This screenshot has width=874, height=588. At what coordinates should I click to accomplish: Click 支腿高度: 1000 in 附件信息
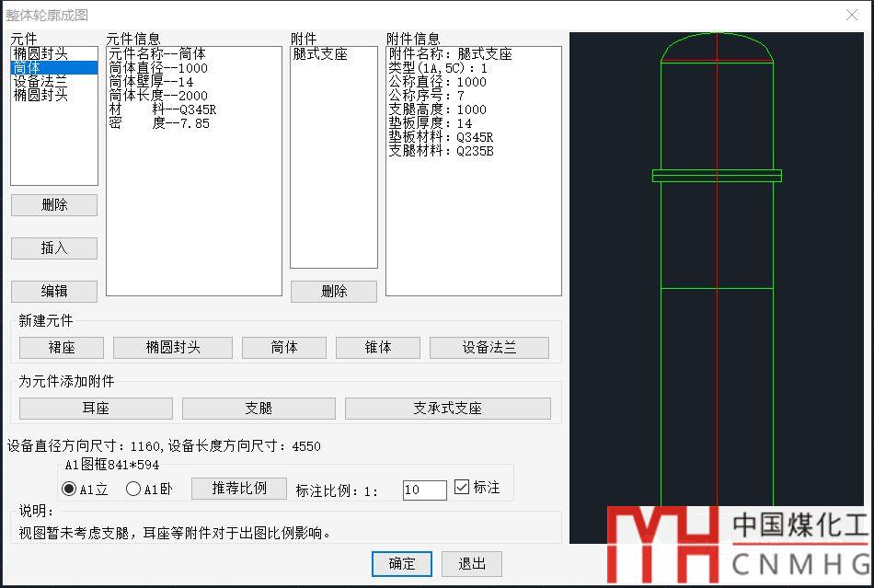point(438,110)
